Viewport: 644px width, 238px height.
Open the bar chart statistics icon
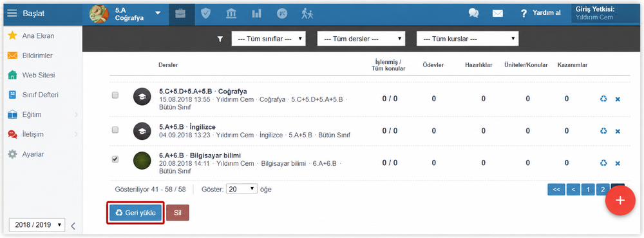click(x=257, y=14)
